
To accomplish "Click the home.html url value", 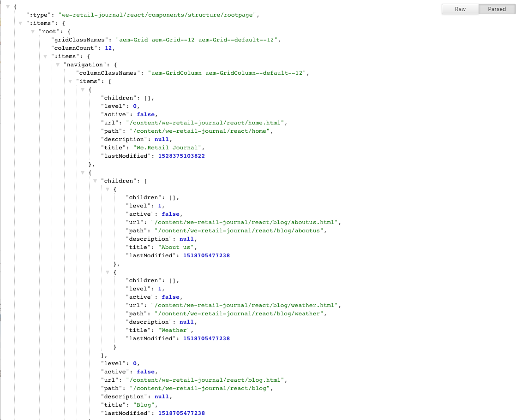I will point(205,123).
